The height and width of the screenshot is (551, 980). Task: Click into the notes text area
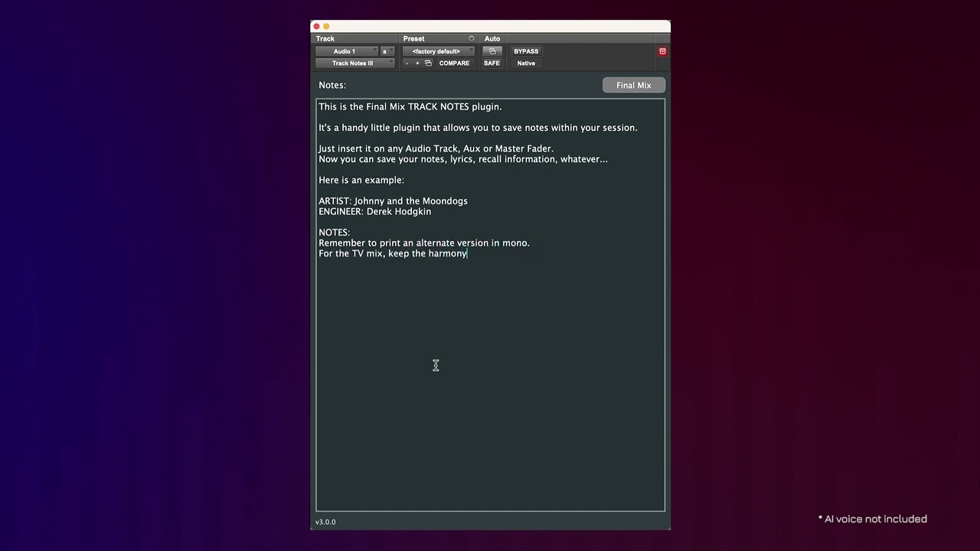click(491, 305)
